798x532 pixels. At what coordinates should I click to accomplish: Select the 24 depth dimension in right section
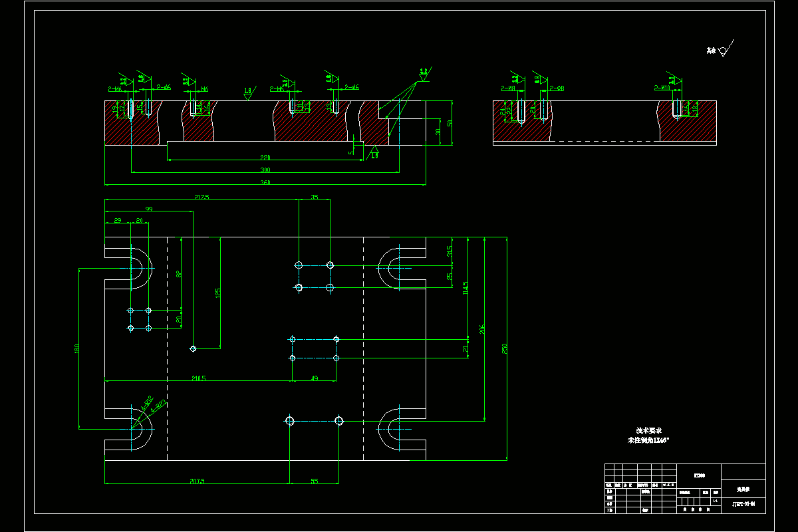point(502,112)
